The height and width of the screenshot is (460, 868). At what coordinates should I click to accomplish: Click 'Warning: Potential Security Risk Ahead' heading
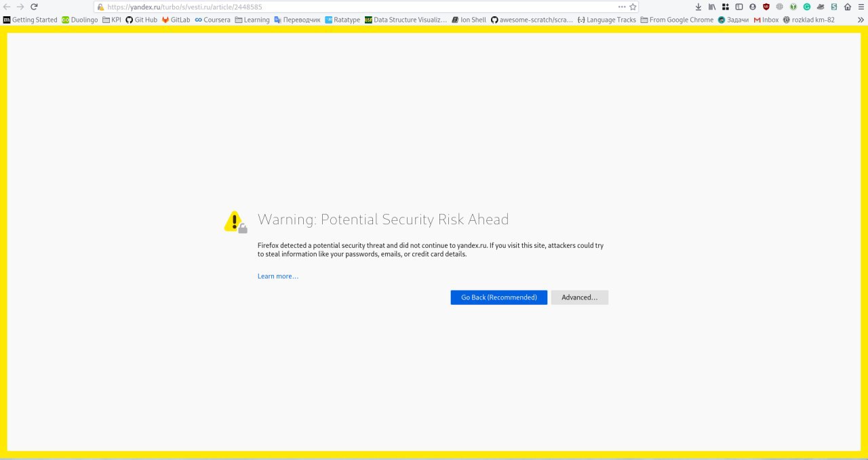click(x=383, y=219)
